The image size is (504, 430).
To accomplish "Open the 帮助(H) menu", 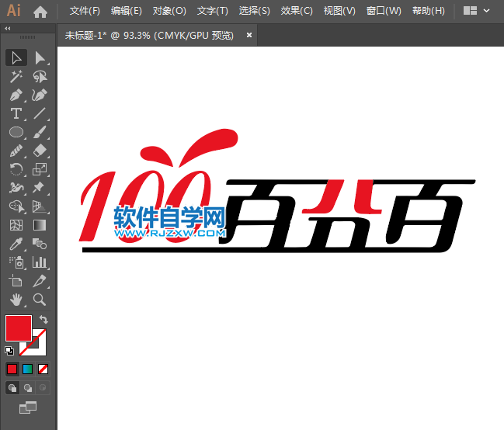I will click(x=429, y=11).
